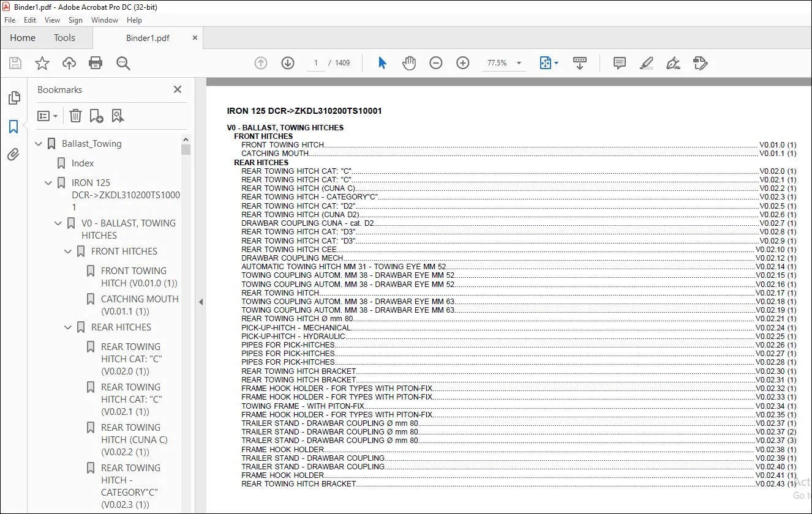Delete selected bookmark with trash icon
Viewport: 812px width, 514px height.
point(75,116)
